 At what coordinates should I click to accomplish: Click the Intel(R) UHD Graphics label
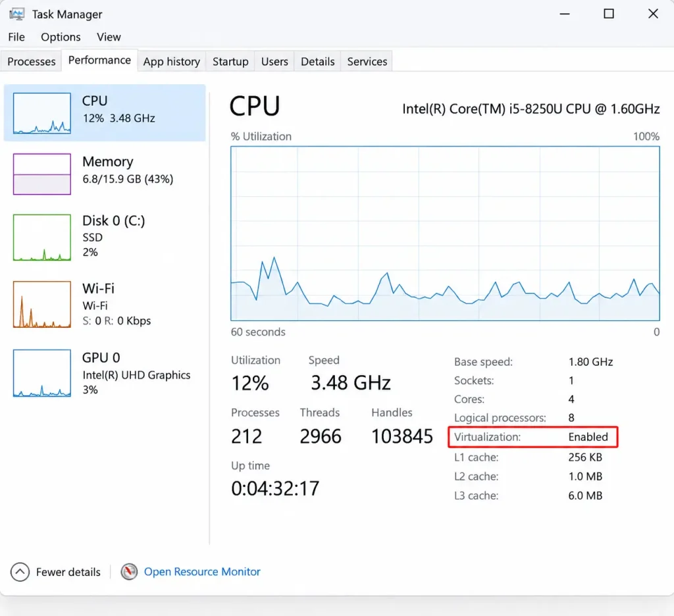point(136,375)
